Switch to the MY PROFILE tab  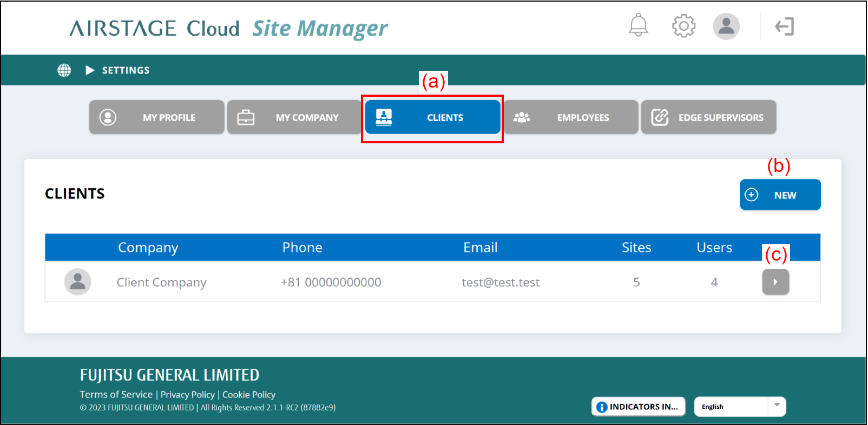[x=157, y=117]
